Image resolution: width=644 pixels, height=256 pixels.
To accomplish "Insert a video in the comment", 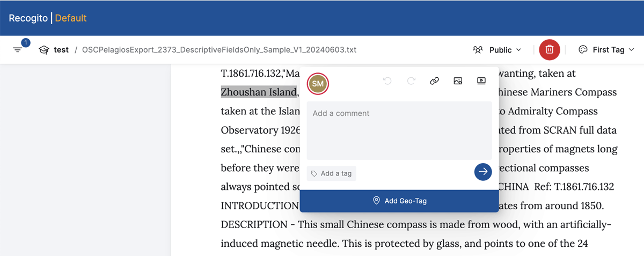I will [x=481, y=81].
